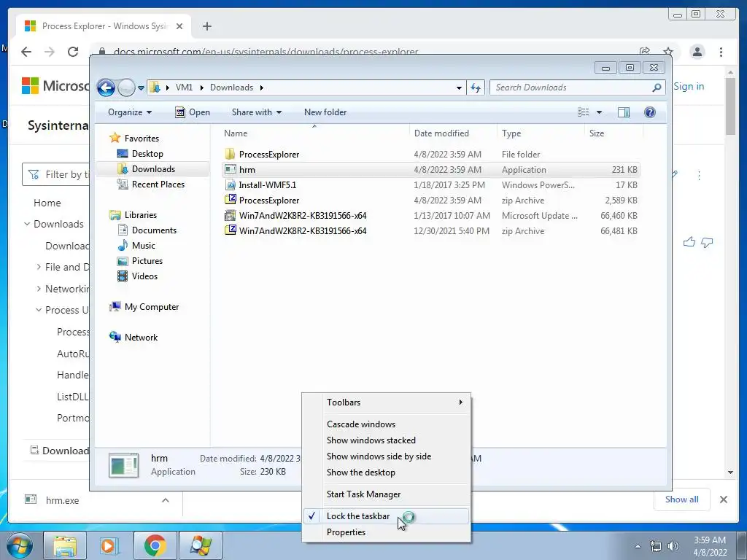Bookmark this page with the star icon
The height and width of the screenshot is (560, 747).
668,52
